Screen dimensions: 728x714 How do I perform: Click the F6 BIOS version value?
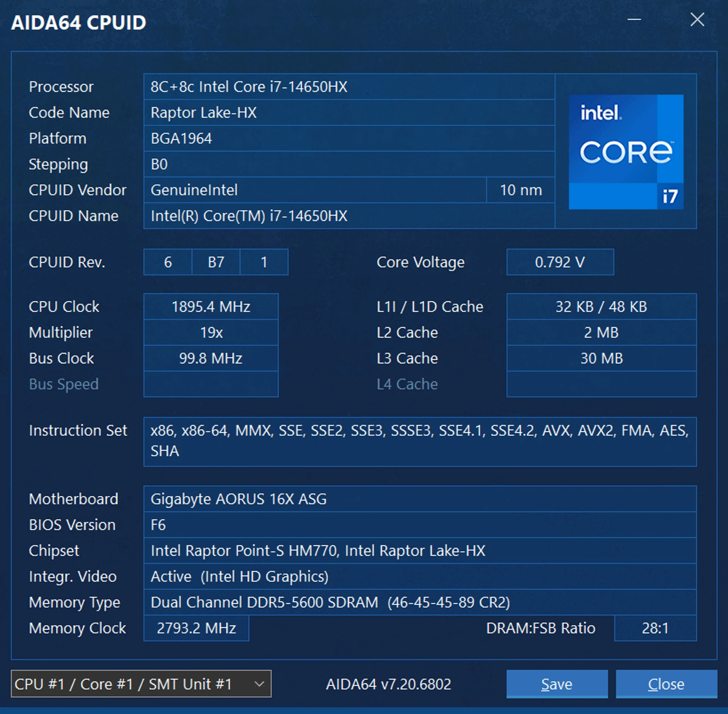tap(420, 525)
